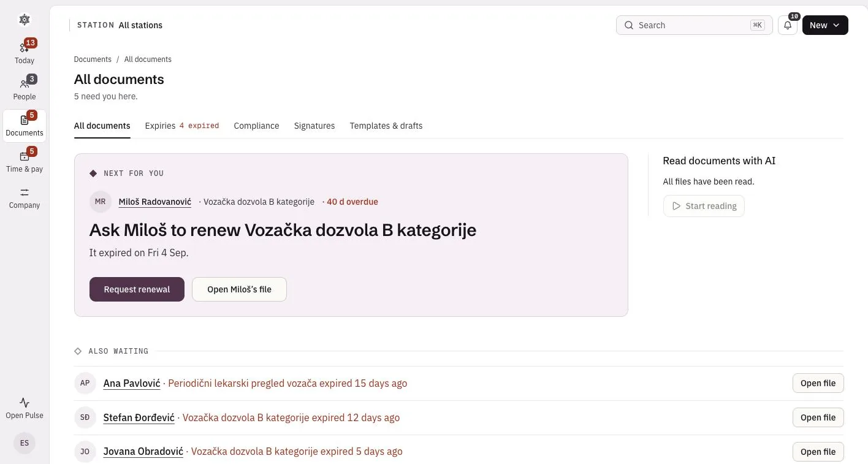
Task: Open the Signatures tab
Action: point(314,126)
